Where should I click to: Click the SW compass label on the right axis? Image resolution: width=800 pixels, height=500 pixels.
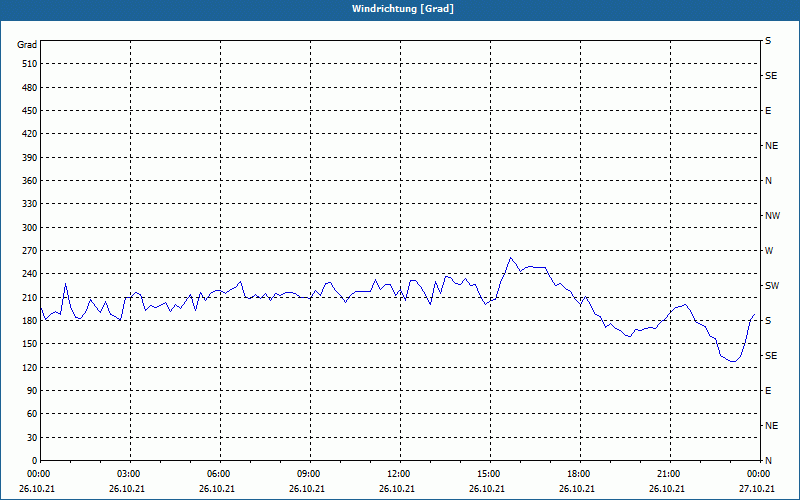(x=772, y=286)
